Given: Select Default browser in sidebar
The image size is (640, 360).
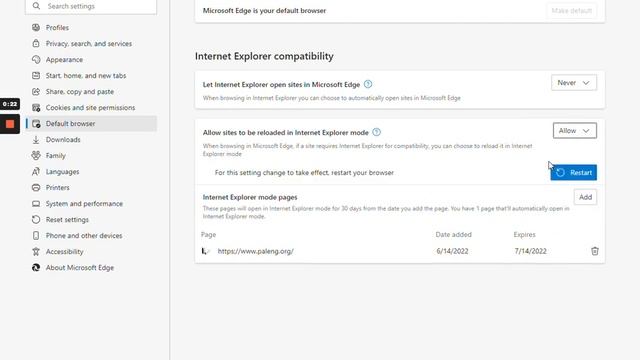Looking at the screenshot, I should [92, 124].
